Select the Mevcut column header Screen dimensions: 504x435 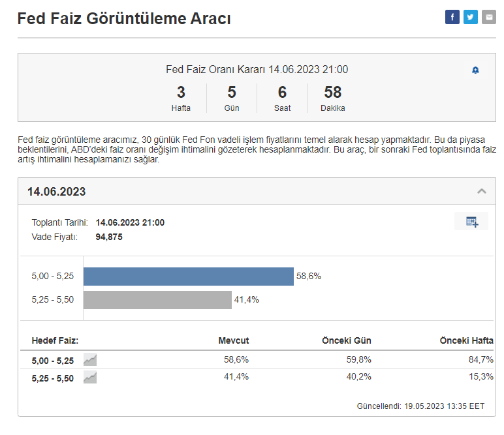pyautogui.click(x=233, y=340)
